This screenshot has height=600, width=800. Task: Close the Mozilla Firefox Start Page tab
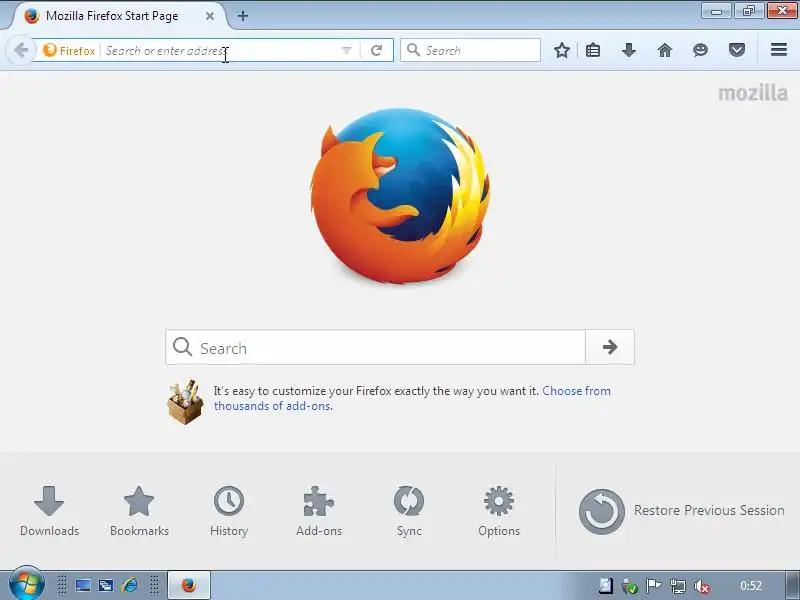coord(210,16)
